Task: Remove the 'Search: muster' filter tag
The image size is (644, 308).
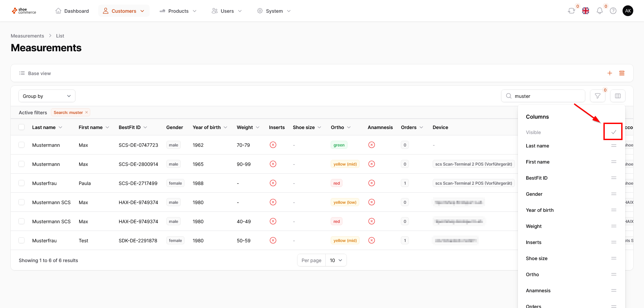Action: click(x=87, y=113)
